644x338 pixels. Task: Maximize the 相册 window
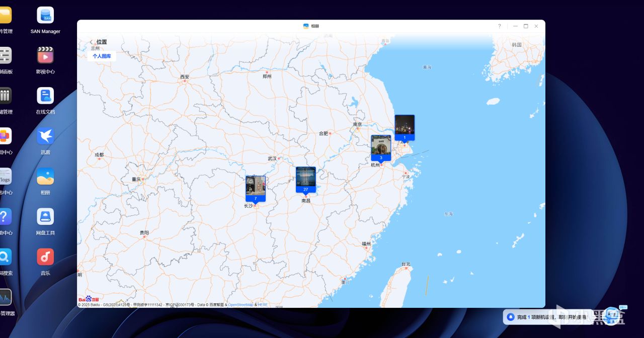pyautogui.click(x=526, y=26)
